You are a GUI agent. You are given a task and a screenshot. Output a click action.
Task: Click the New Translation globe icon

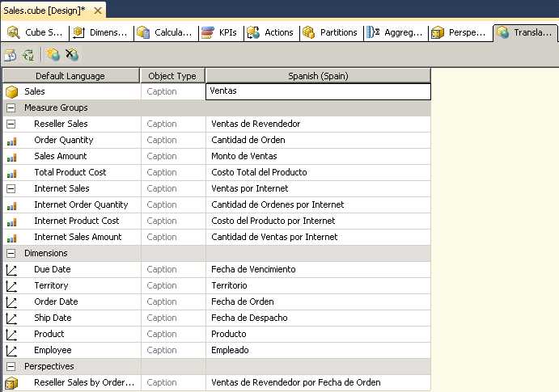(x=53, y=55)
